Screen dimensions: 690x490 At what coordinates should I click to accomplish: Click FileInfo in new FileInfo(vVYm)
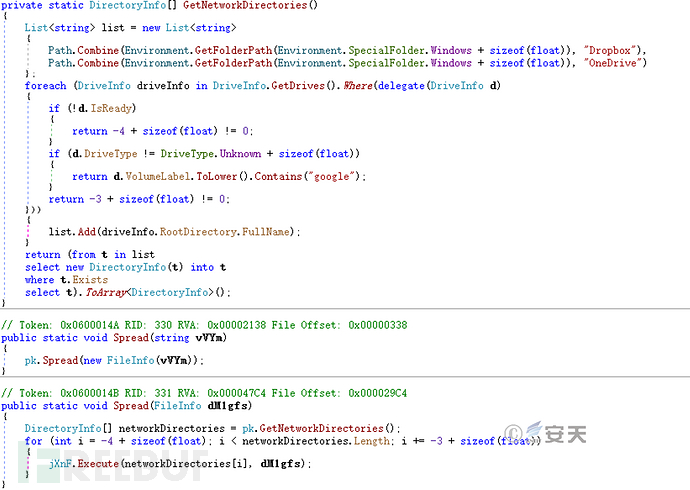[x=131, y=360]
